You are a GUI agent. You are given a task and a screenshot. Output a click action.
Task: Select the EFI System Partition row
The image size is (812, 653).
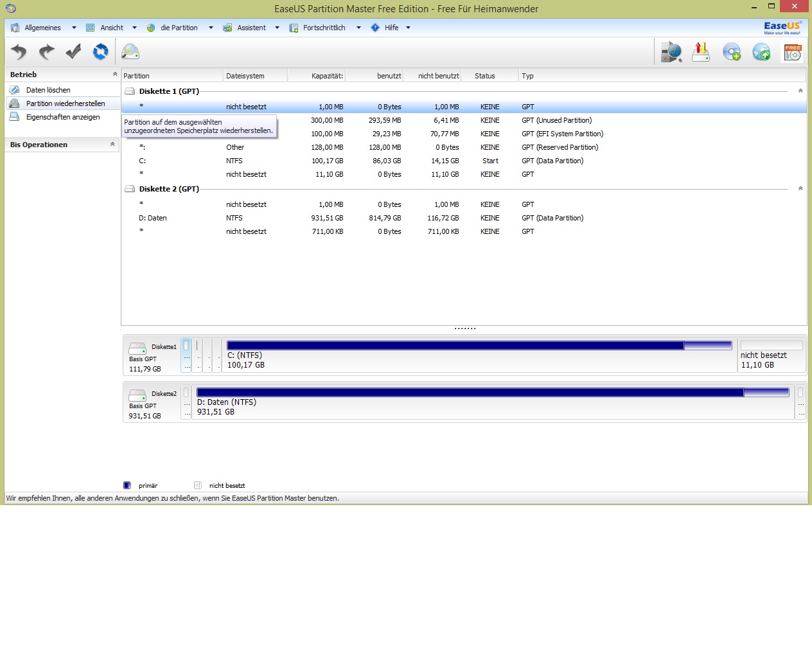tap(464, 134)
